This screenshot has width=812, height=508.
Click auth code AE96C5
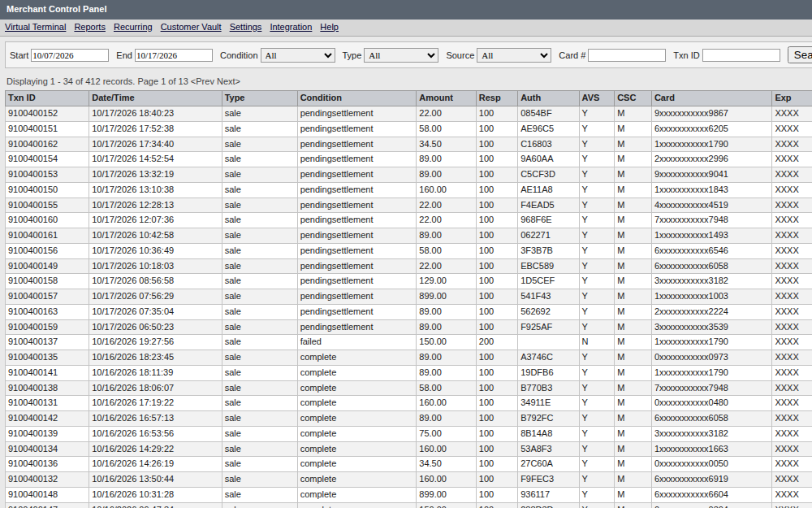tap(537, 128)
